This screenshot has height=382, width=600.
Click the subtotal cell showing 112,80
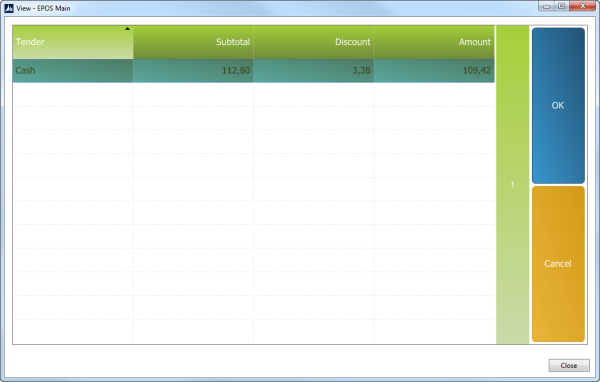[x=193, y=71]
